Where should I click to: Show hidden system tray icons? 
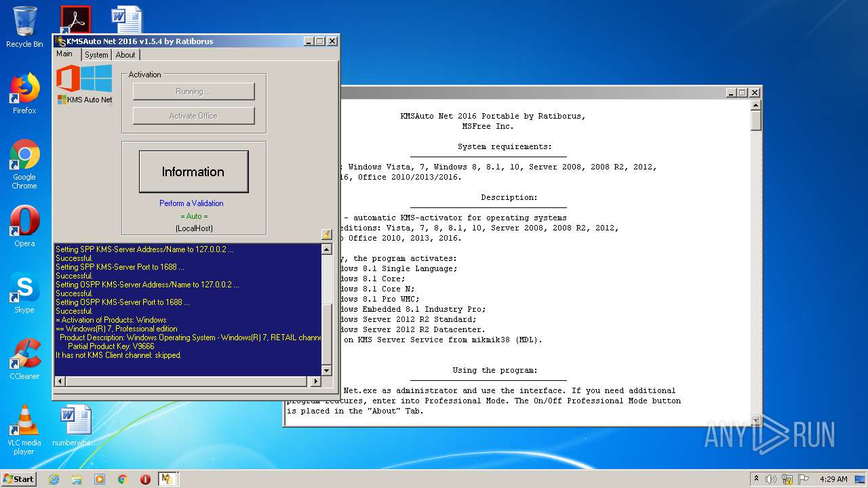[x=757, y=479]
